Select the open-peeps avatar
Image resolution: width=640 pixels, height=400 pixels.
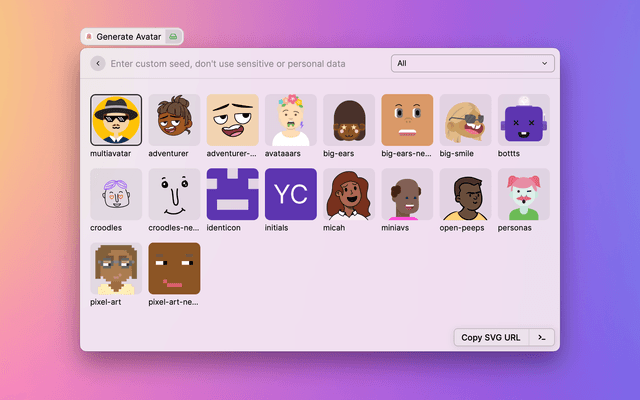[465, 194]
